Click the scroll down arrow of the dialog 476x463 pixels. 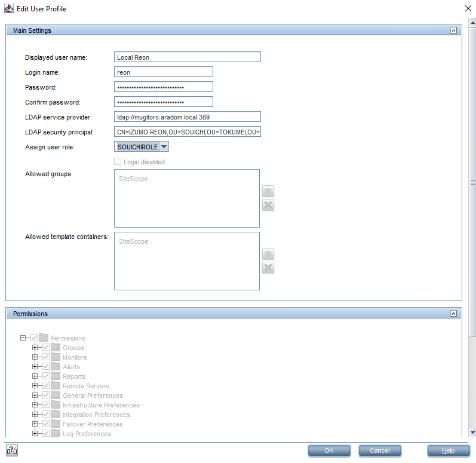click(x=472, y=432)
